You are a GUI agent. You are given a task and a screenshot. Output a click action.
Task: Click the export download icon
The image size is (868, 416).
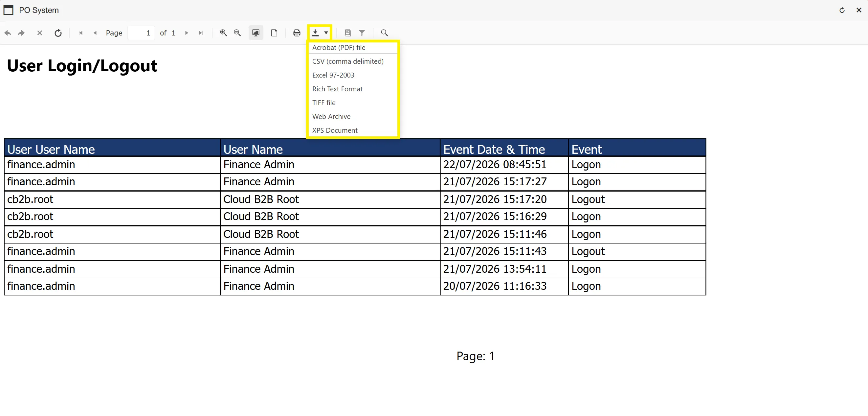[315, 33]
